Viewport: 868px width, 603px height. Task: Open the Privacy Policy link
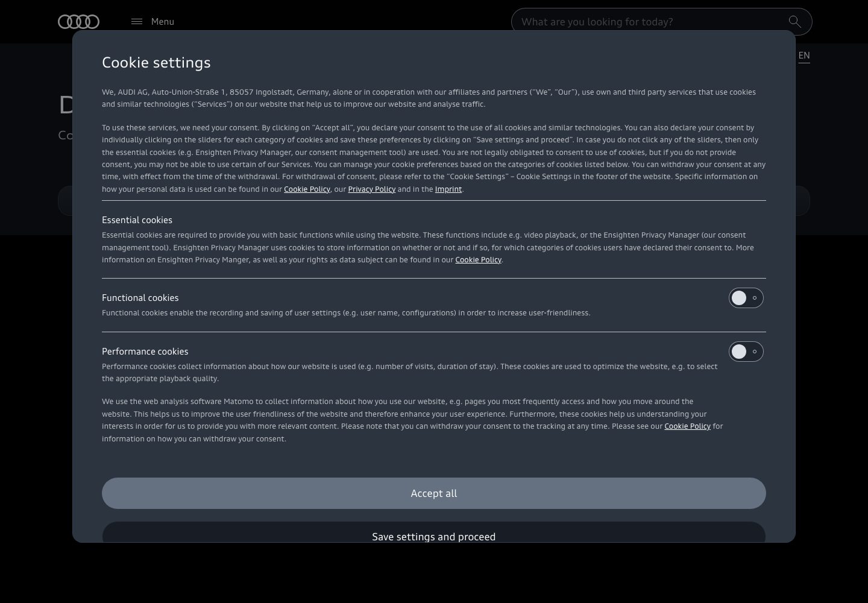click(x=372, y=189)
